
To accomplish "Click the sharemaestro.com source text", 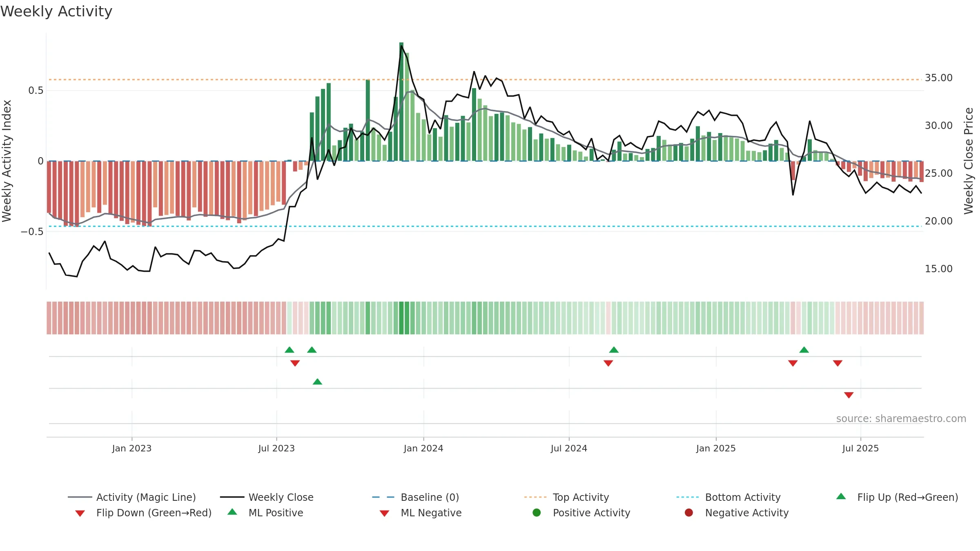I will click(901, 419).
